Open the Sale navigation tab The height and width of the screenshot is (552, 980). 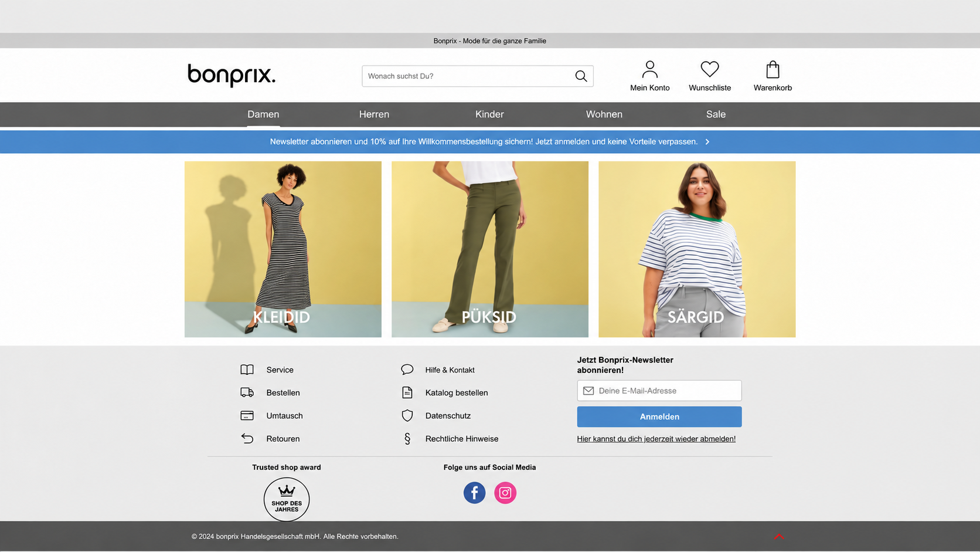716,114
